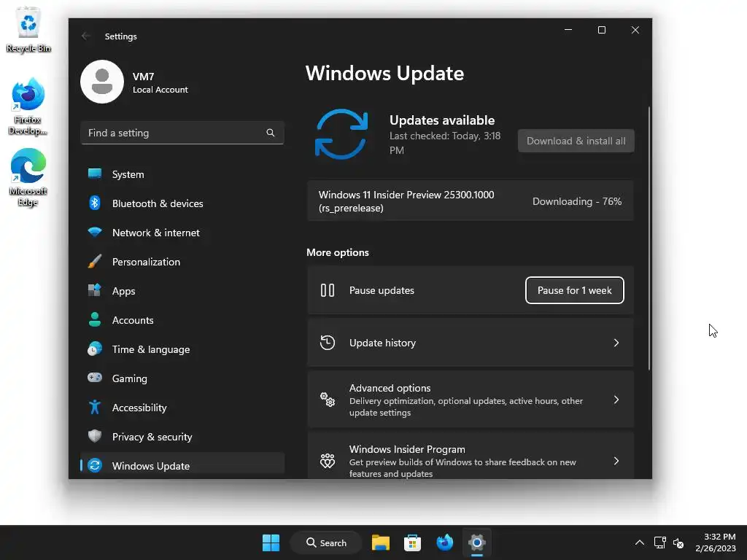The height and width of the screenshot is (560, 747).
Task: Select Accounts in the sidebar
Action: point(182,320)
